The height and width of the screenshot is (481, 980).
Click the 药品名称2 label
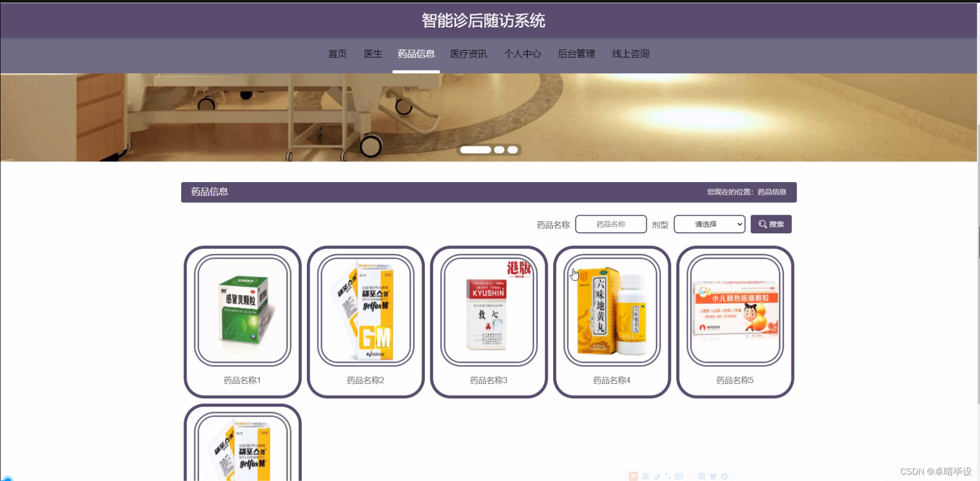[366, 381]
